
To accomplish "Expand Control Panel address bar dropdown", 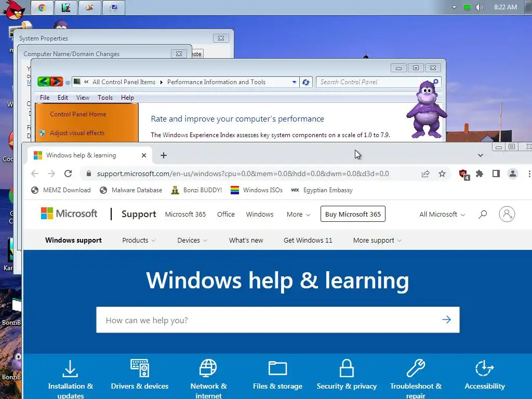I will click(x=294, y=82).
